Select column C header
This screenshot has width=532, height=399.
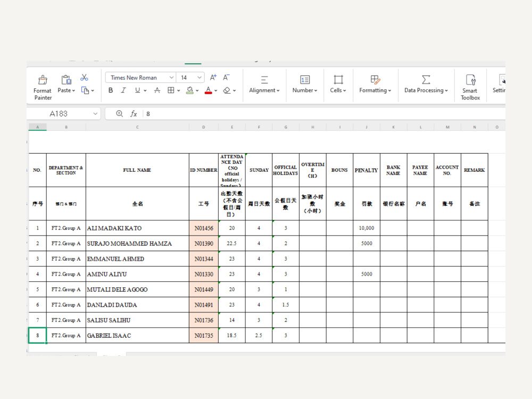tap(137, 127)
